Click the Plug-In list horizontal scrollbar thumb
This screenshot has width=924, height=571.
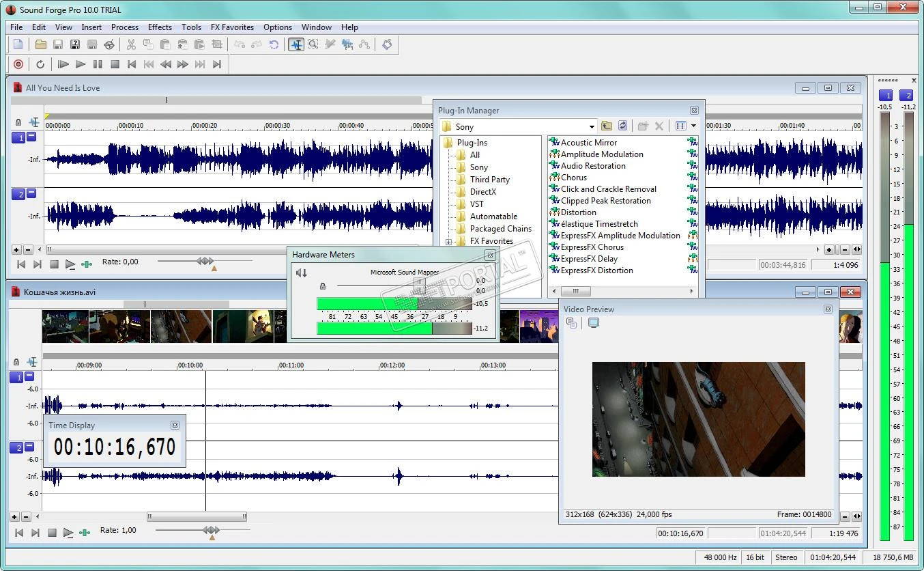click(576, 292)
